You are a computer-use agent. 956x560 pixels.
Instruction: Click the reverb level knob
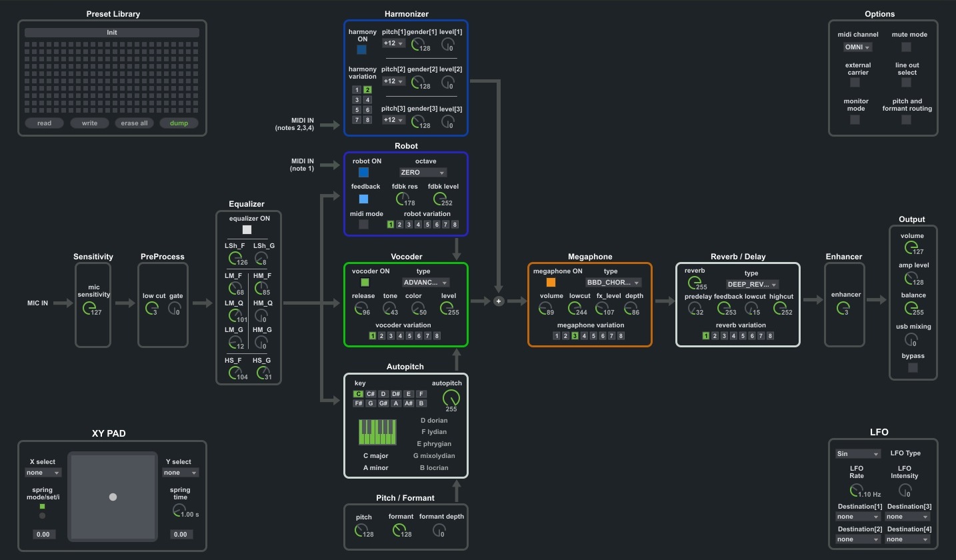pos(694,283)
